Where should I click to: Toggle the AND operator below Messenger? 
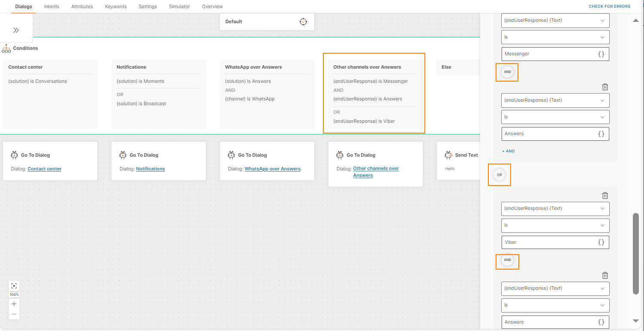507,72
